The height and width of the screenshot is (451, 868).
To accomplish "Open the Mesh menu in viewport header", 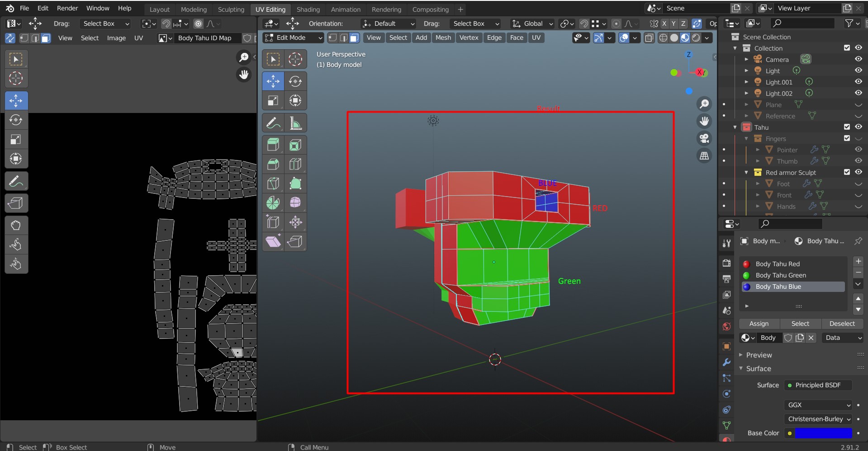I will [443, 38].
